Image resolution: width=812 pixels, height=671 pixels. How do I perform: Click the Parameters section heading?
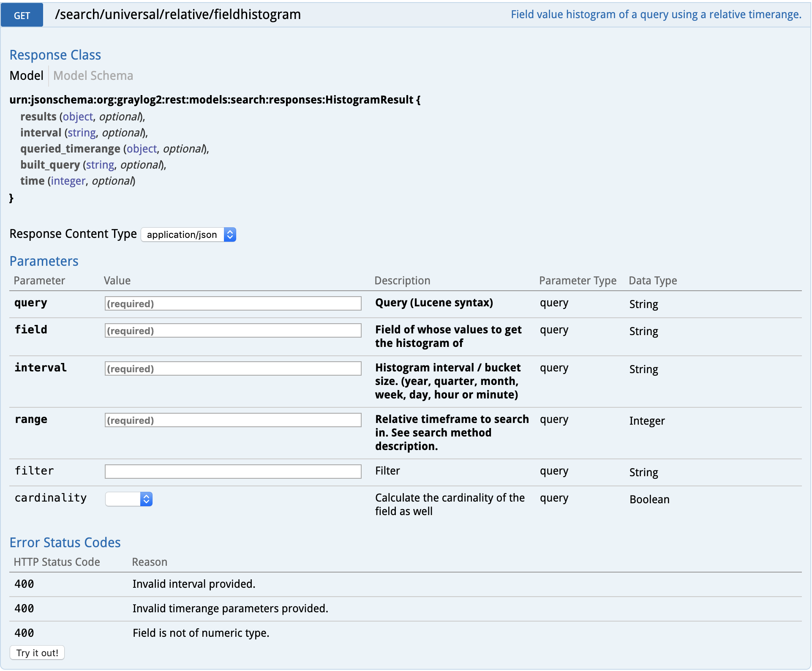coord(44,261)
